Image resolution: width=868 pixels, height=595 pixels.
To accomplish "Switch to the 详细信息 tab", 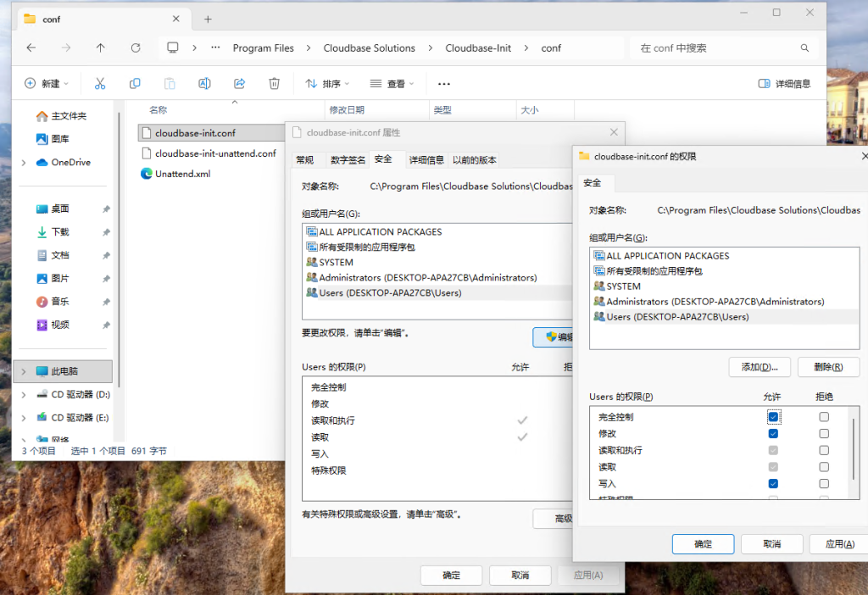I will click(426, 159).
